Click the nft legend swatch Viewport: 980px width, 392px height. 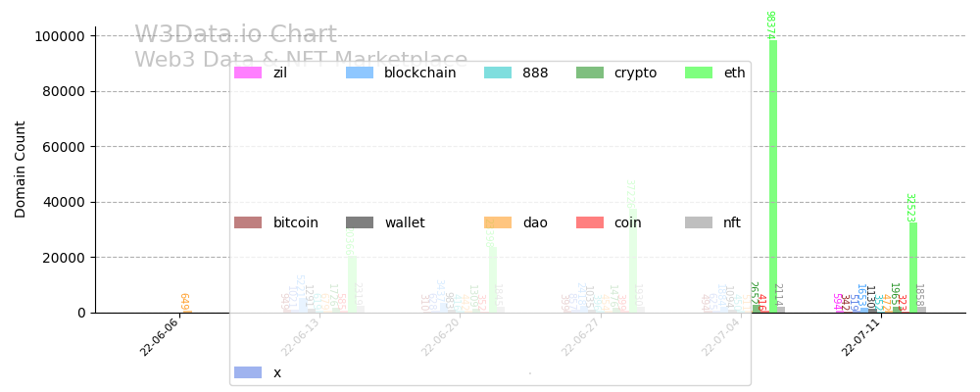coord(699,222)
